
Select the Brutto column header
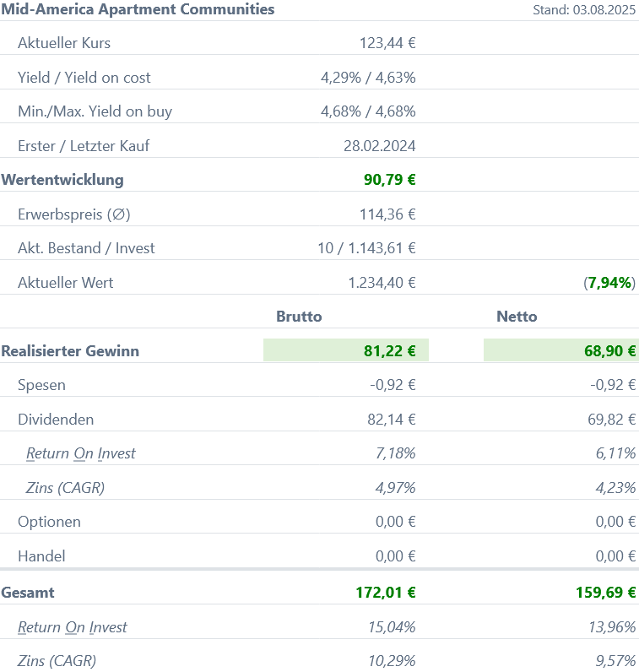(x=299, y=317)
